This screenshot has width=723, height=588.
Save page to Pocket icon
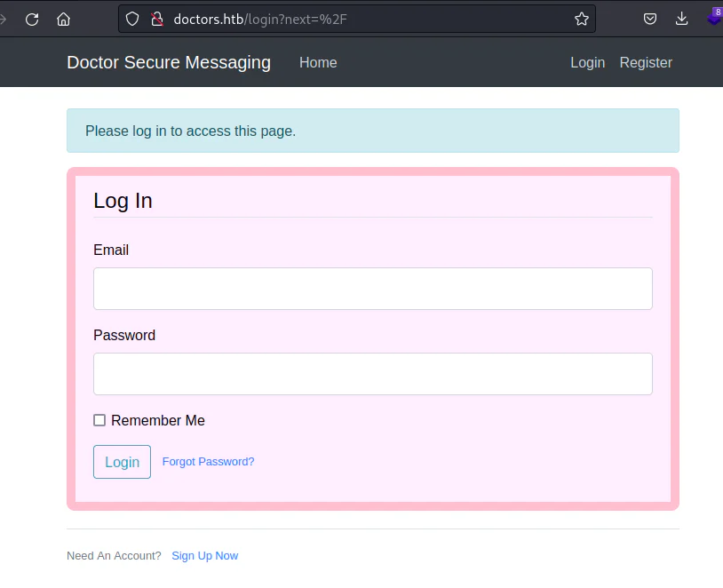click(x=649, y=19)
